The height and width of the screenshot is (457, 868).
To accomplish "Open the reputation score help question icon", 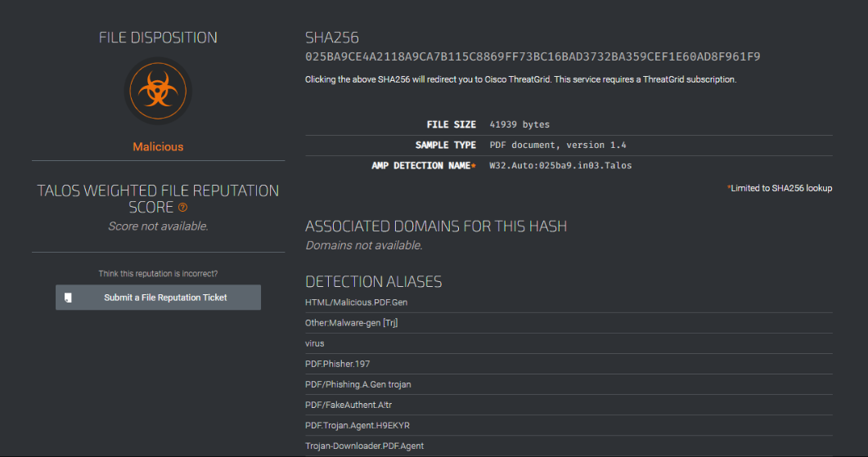I will click(182, 208).
